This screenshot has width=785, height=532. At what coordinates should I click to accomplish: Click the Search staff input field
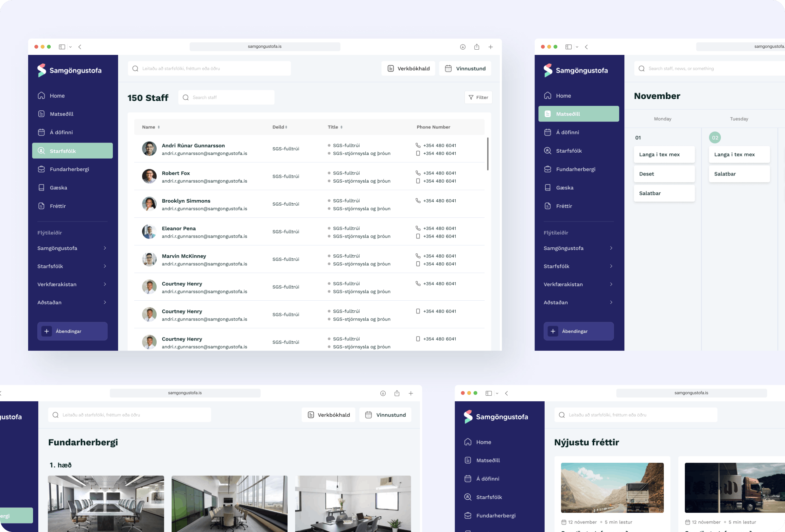coord(226,98)
